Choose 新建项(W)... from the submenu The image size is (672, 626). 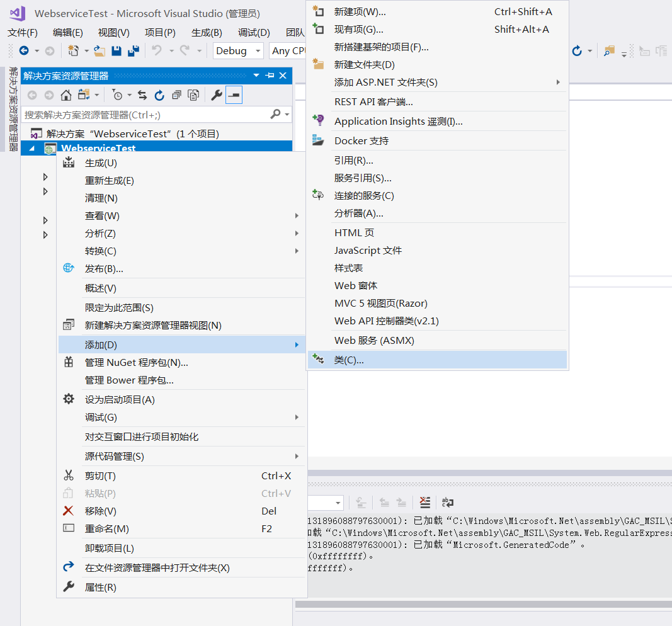437,11
